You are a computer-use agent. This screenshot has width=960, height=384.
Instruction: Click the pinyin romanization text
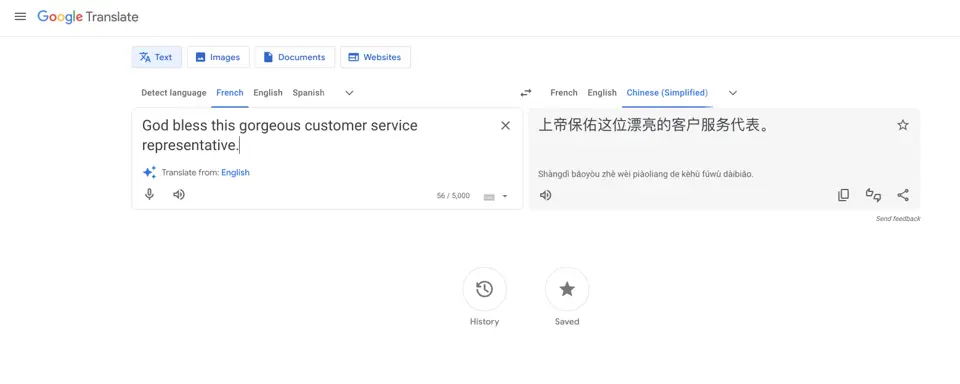pyautogui.click(x=645, y=174)
